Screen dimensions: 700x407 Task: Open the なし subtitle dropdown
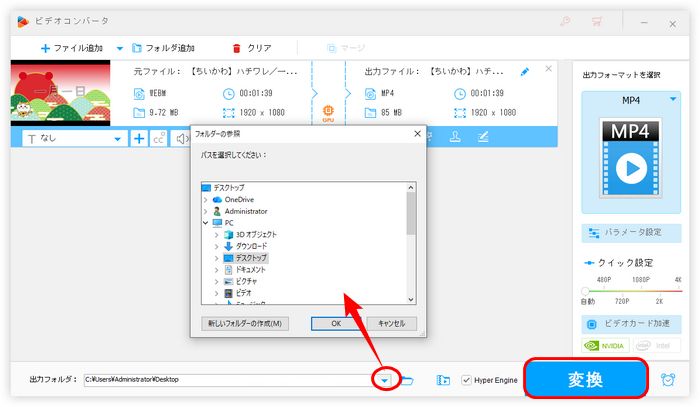(x=75, y=139)
